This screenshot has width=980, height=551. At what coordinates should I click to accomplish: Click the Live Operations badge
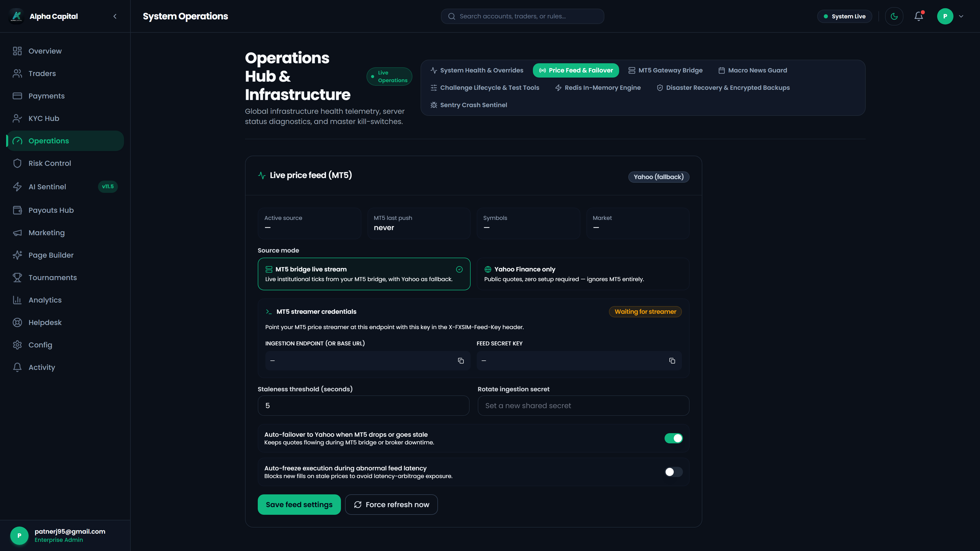389,77
